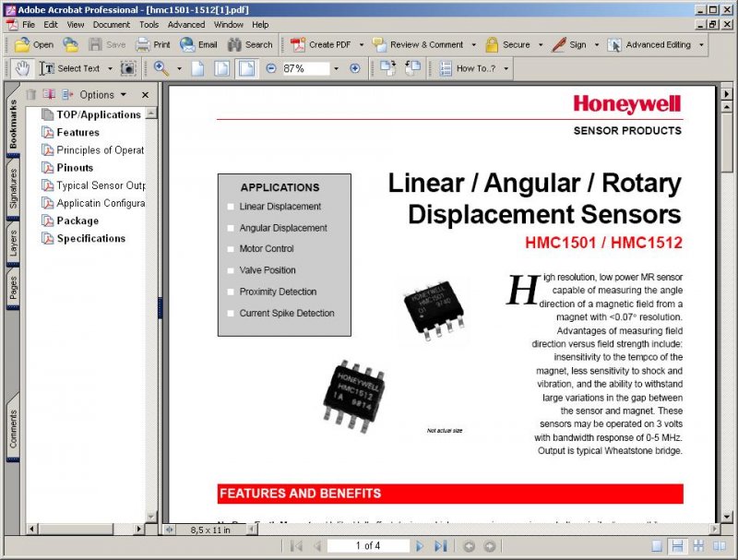
Task: Click the open web page icon beside Open
Action: (71, 44)
